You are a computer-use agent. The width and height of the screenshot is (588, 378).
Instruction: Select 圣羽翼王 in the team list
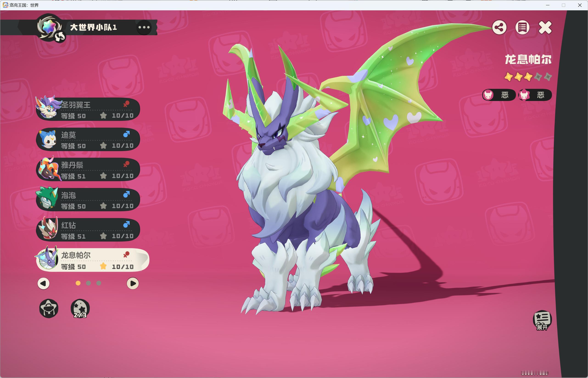tap(88, 109)
